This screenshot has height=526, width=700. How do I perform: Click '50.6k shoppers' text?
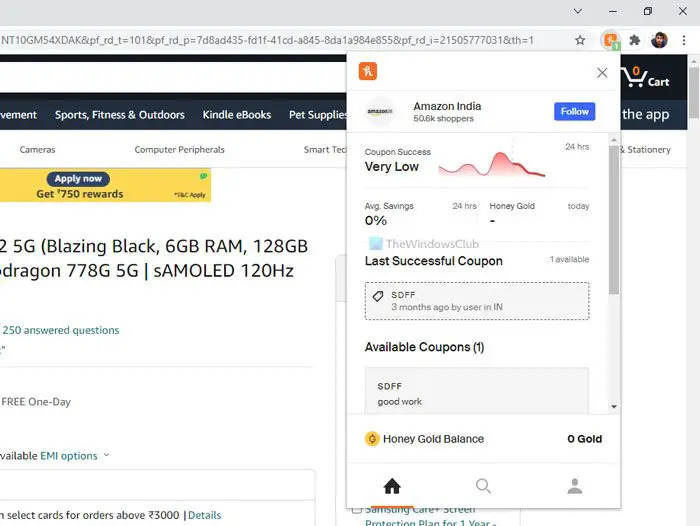click(443, 119)
